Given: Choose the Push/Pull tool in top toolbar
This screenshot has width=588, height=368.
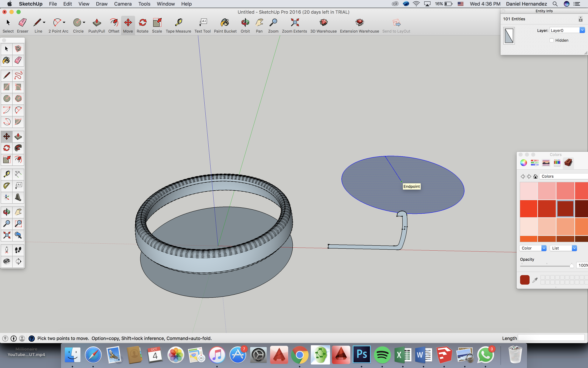Looking at the screenshot, I should (97, 26).
